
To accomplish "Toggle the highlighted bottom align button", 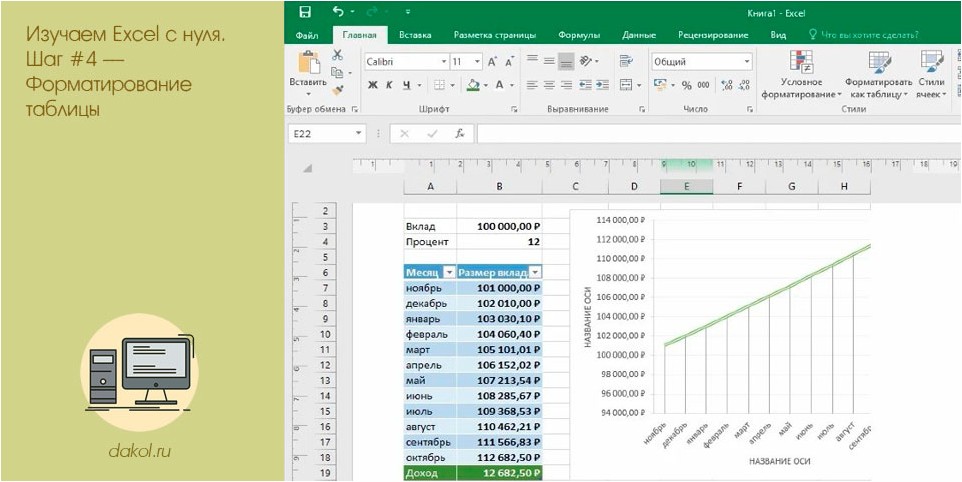I will tap(566, 61).
